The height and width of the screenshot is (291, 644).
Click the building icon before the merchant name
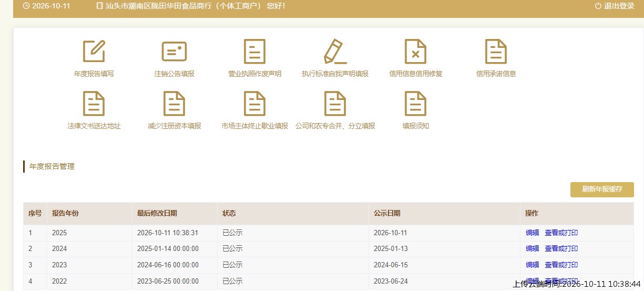pyautogui.click(x=100, y=6)
